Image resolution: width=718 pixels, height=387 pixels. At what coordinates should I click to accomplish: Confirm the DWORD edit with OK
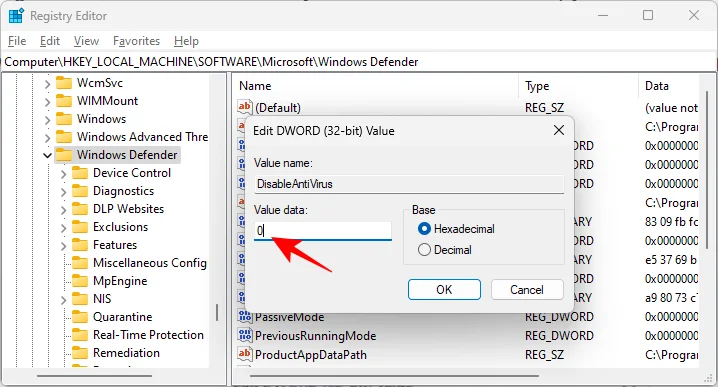[x=444, y=289]
